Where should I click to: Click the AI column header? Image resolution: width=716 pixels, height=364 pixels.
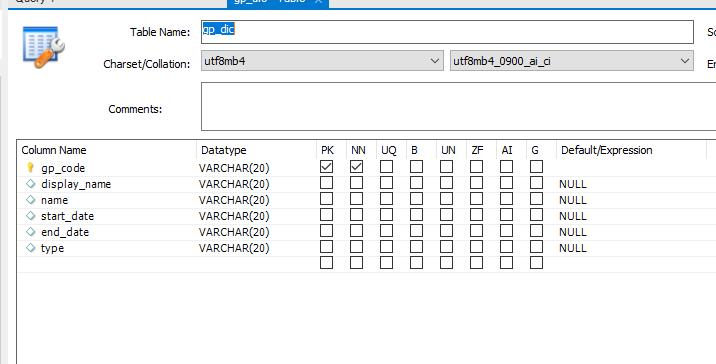[x=507, y=150]
